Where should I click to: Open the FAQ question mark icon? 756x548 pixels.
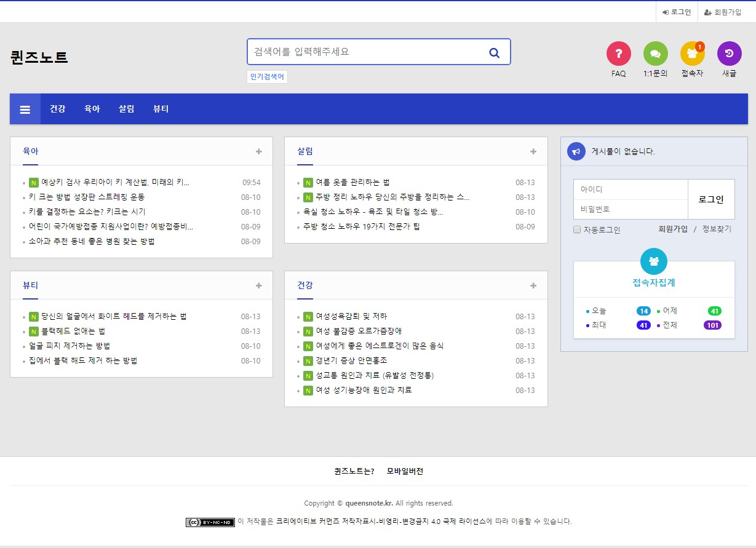tap(618, 54)
